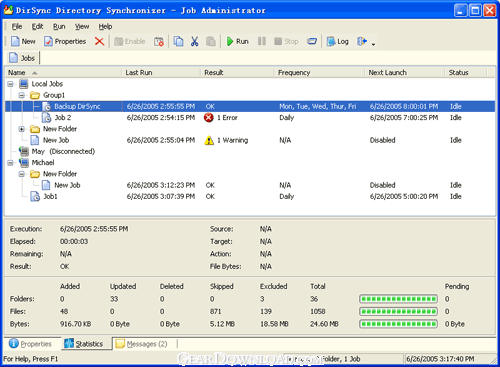Image resolution: width=500 pixels, height=367 pixels.
Task: Collapse the Local Jobs tree node
Action: [10, 84]
